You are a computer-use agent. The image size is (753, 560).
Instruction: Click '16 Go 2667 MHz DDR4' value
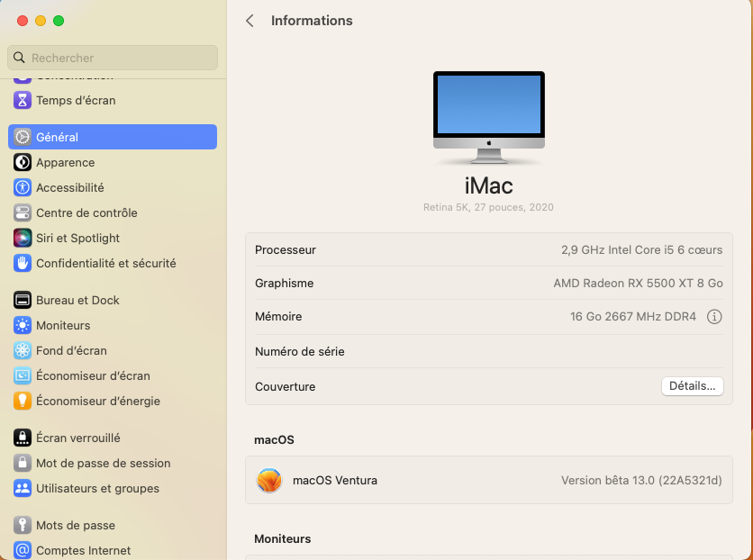pyautogui.click(x=633, y=316)
